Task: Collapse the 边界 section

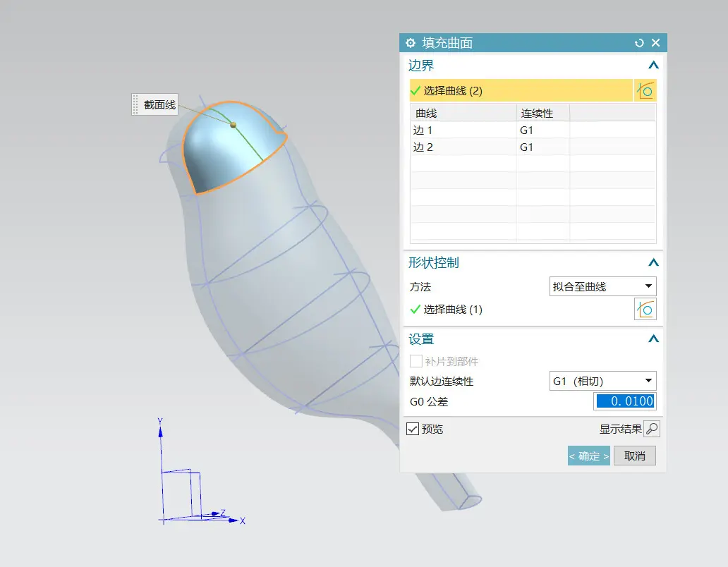Action: click(x=653, y=66)
